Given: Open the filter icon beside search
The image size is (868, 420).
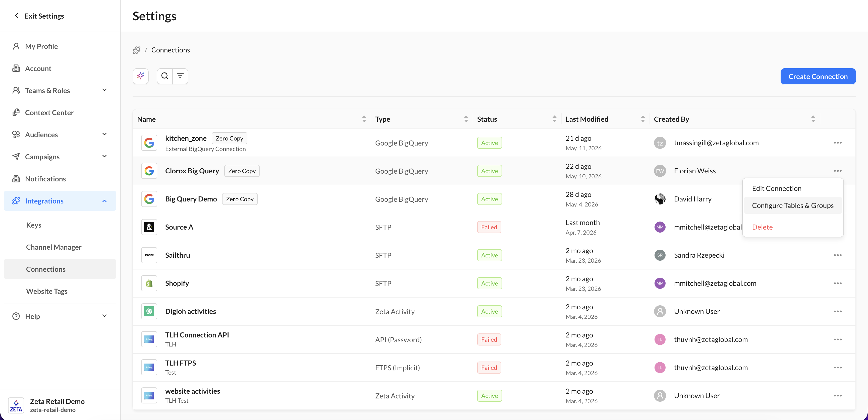Looking at the screenshot, I should [180, 76].
